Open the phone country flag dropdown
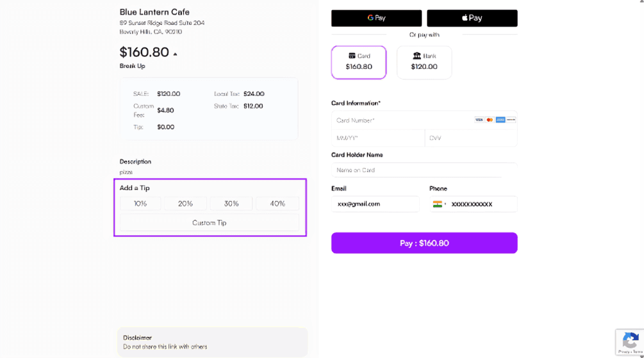Viewport: 644px width, 358px height. click(439, 204)
